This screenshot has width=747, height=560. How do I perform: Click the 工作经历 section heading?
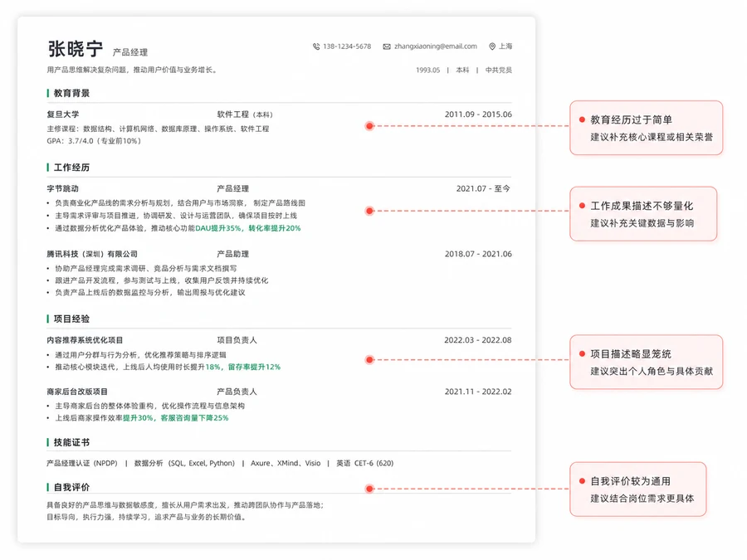point(71,167)
